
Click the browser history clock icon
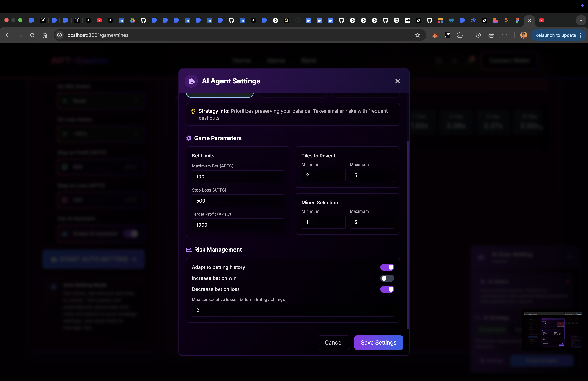(478, 35)
